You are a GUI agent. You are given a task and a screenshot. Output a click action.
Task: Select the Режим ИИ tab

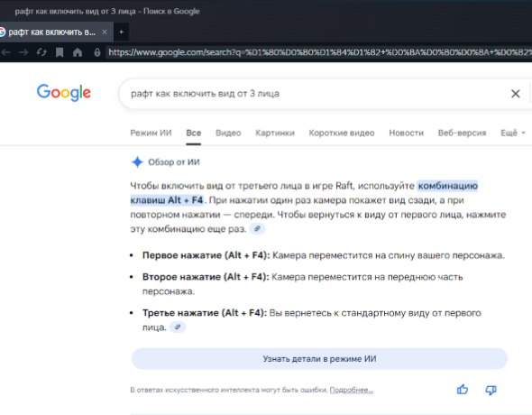151,133
